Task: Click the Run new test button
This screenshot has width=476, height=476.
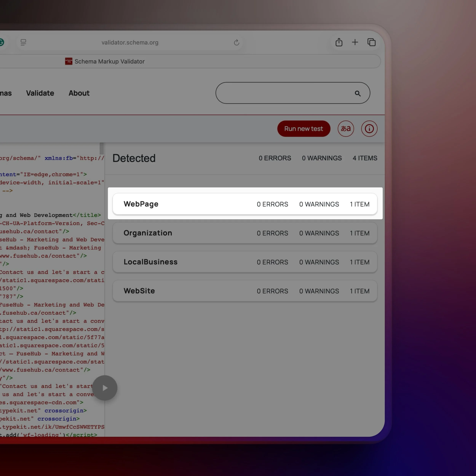Action: pos(303,129)
